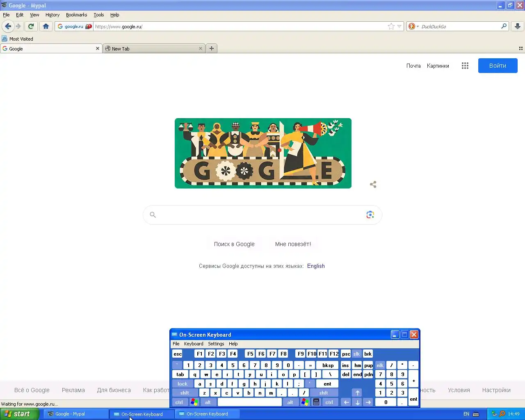Toggle the nlk num lock key
Screen dimensions: 525x420
point(380,365)
